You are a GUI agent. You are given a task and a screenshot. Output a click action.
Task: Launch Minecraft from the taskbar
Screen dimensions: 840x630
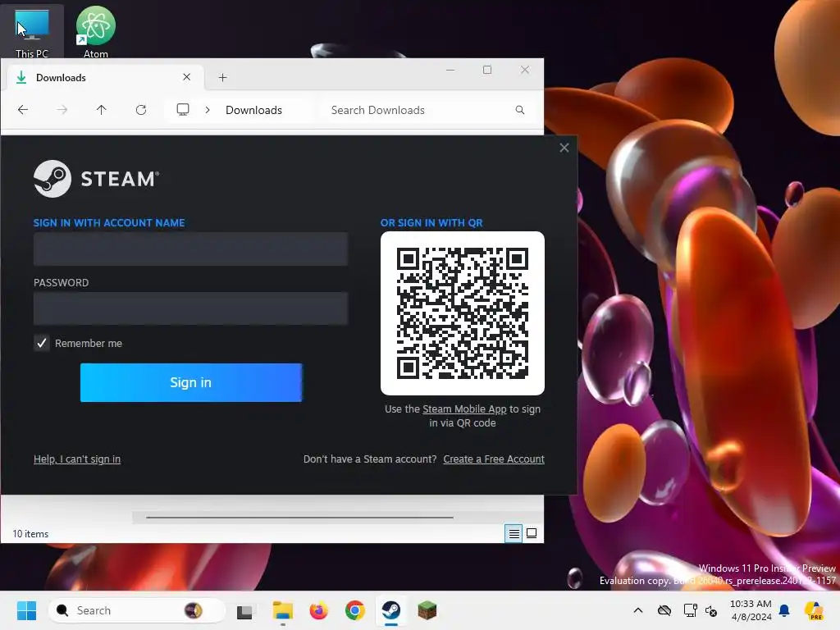pyautogui.click(x=427, y=610)
